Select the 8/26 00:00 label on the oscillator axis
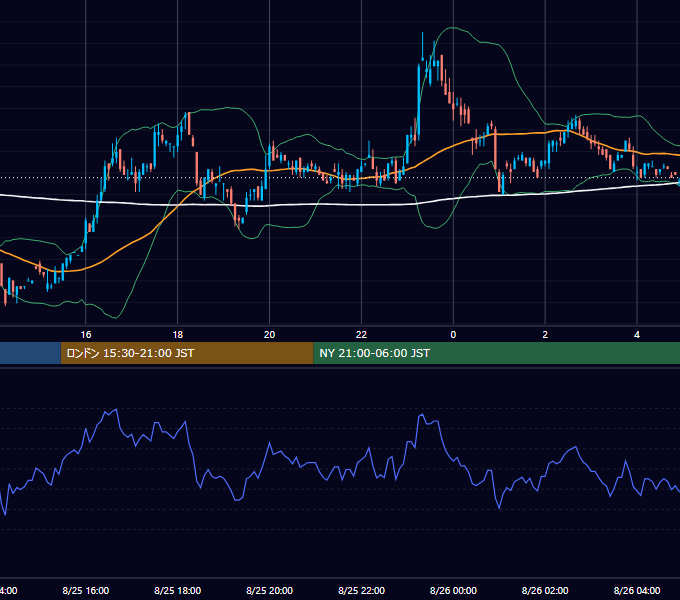This screenshot has height=600, width=680. 453,590
